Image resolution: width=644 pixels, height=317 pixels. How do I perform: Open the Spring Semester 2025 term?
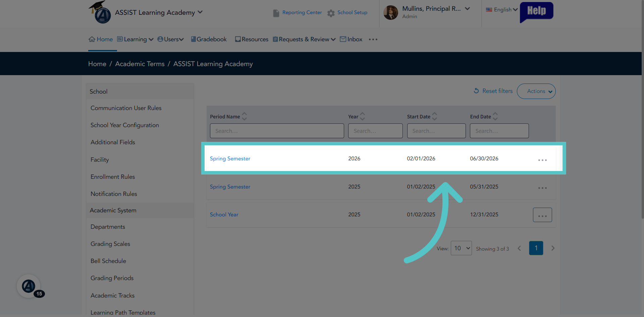230,187
